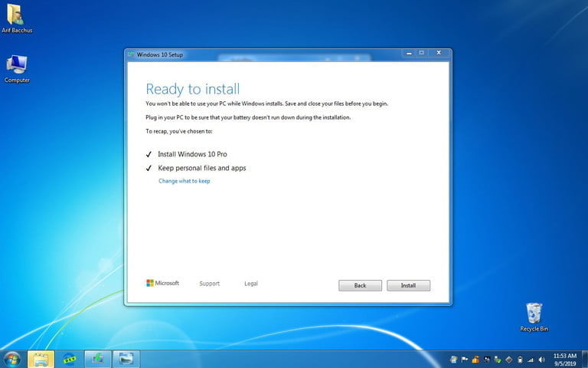Screen dimensions: 588x368
Task: Click the 'Ready to install' heading
Action: pyautogui.click(x=193, y=89)
